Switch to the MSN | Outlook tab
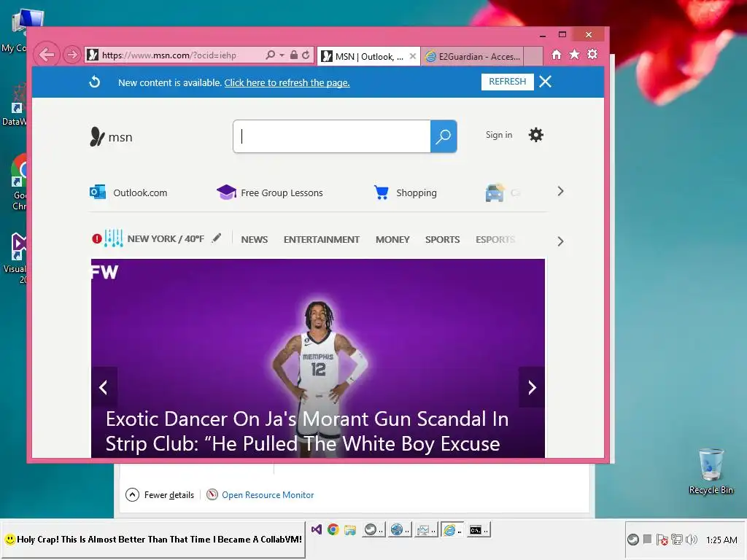 point(363,57)
